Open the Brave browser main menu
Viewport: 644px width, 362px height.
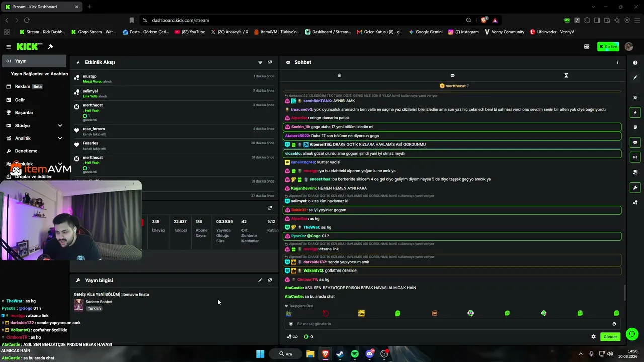point(636,20)
